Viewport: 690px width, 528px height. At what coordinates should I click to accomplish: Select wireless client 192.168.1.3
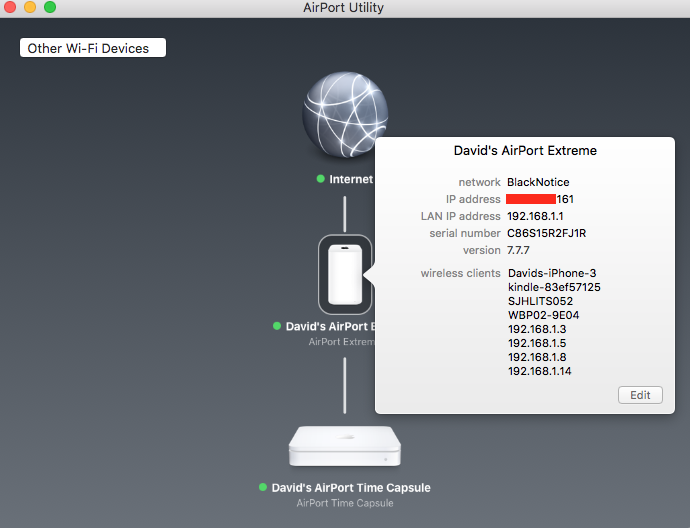(x=537, y=329)
